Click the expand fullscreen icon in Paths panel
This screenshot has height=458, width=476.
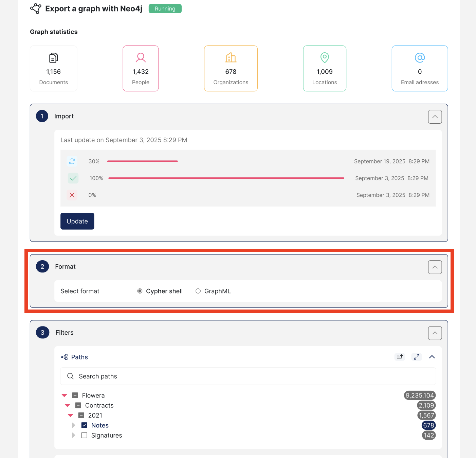417,357
